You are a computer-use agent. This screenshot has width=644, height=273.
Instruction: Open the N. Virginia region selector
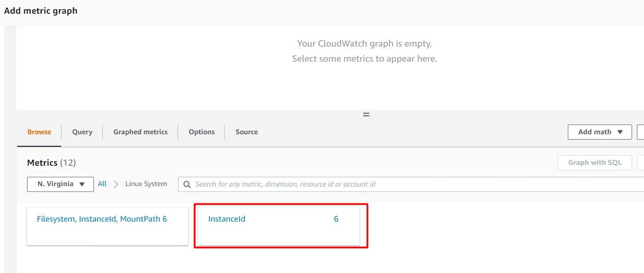[60, 184]
